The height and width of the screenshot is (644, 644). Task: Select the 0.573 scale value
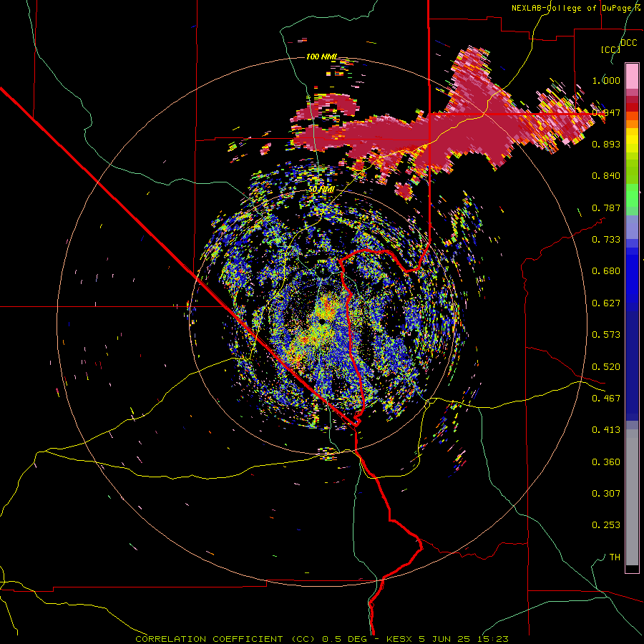[606, 335]
